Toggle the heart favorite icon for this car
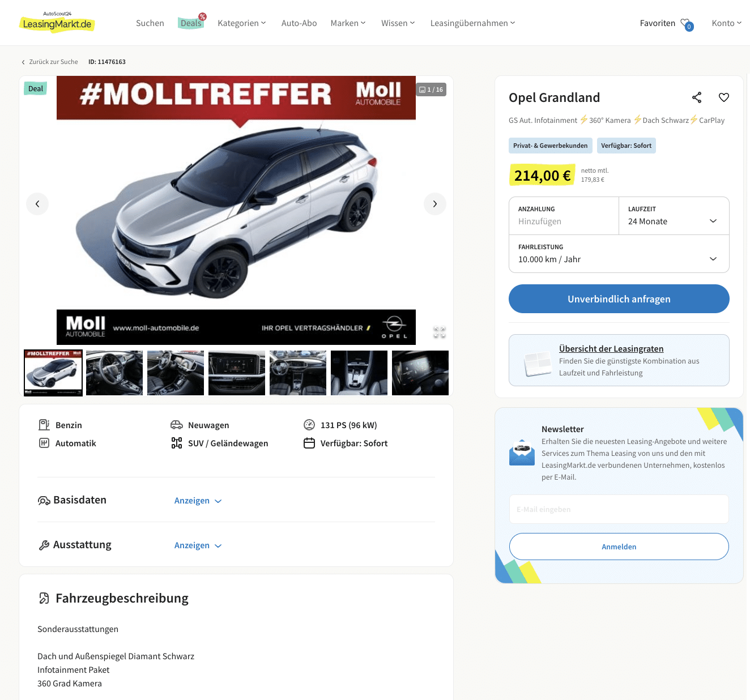Viewport: 750px width, 700px height. [723, 97]
